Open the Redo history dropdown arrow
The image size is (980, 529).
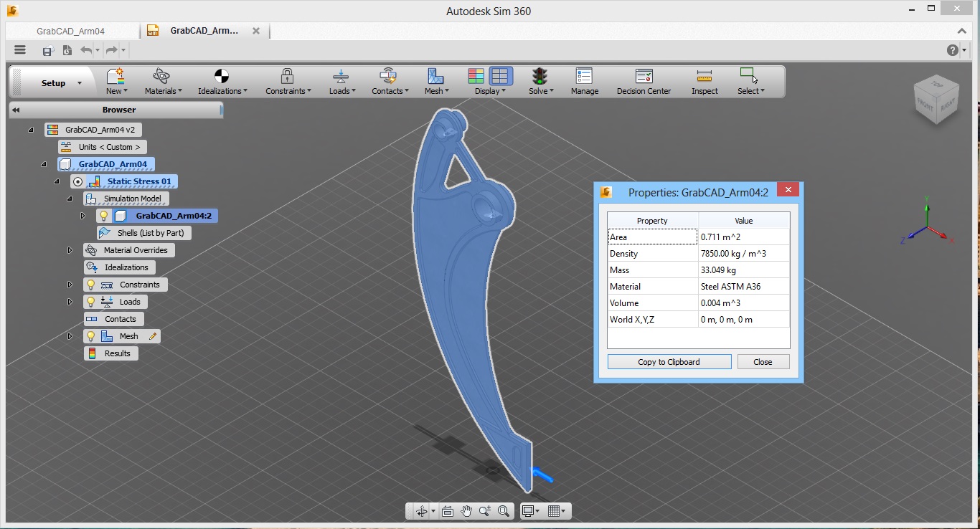click(x=123, y=50)
